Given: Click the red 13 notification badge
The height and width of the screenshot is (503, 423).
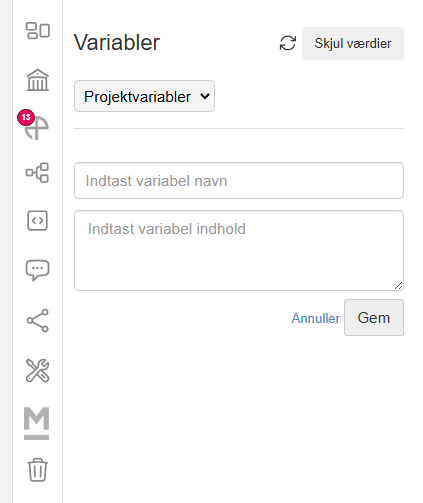Looking at the screenshot, I should pyautogui.click(x=26, y=117).
